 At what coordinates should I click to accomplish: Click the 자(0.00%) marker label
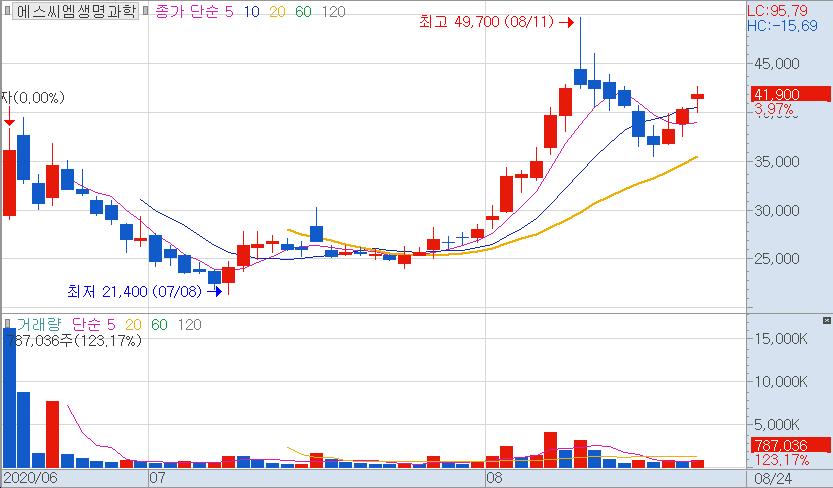tap(33, 98)
